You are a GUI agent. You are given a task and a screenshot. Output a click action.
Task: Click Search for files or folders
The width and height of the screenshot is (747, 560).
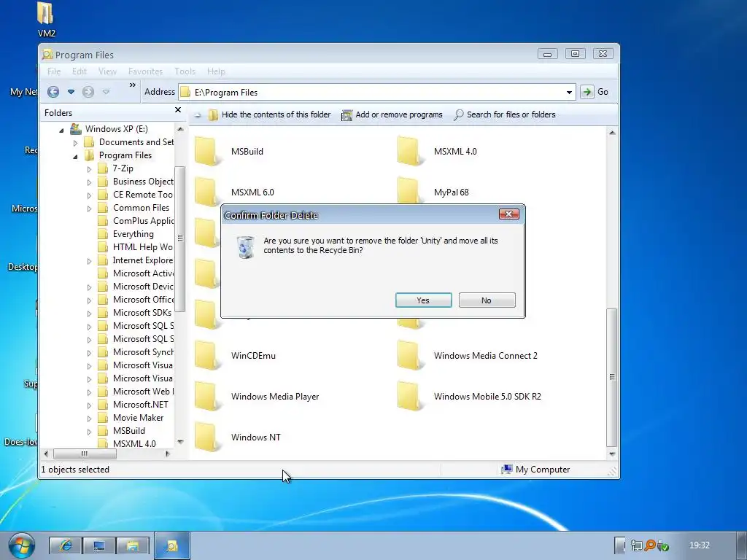505,114
